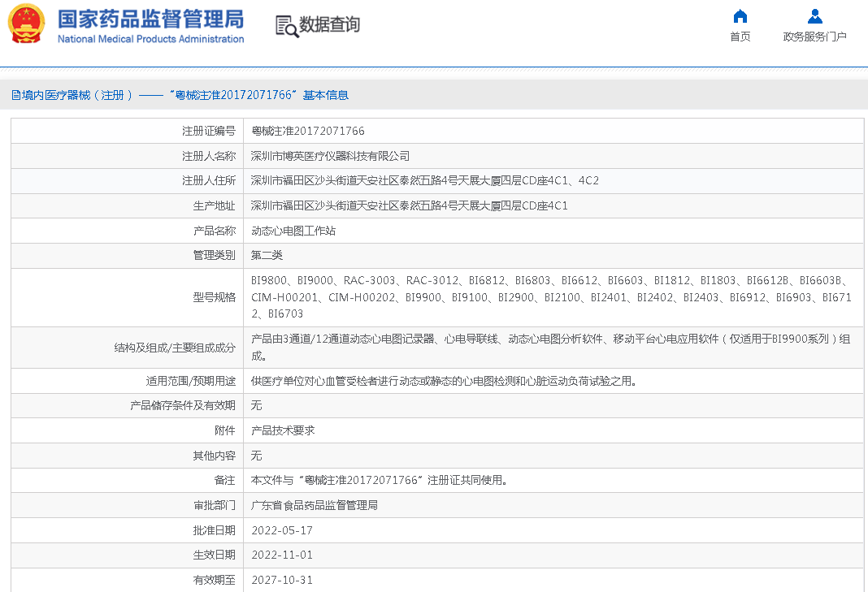Screen dimensions: 868x592
Task: Click the document icon before 境内医疗器械
Action: click(15, 95)
